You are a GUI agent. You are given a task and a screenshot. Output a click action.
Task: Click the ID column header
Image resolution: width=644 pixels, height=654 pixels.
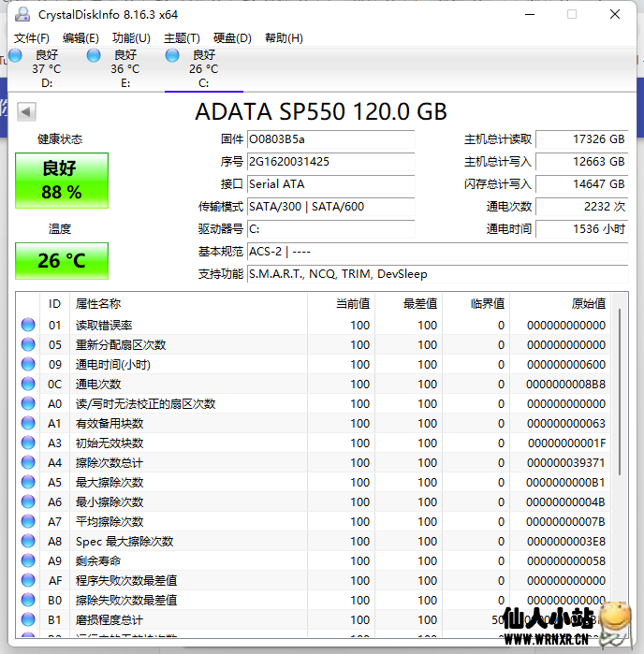click(x=54, y=304)
